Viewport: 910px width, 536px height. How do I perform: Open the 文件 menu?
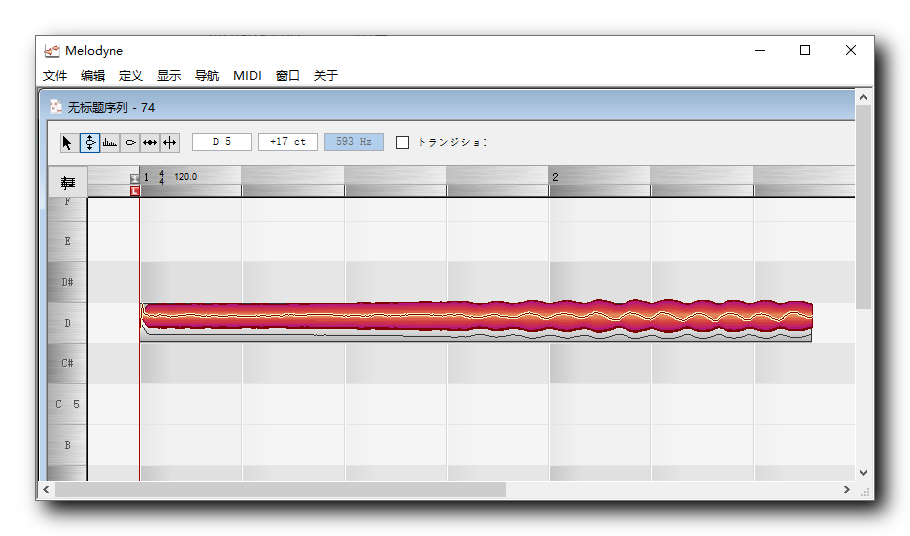point(55,75)
